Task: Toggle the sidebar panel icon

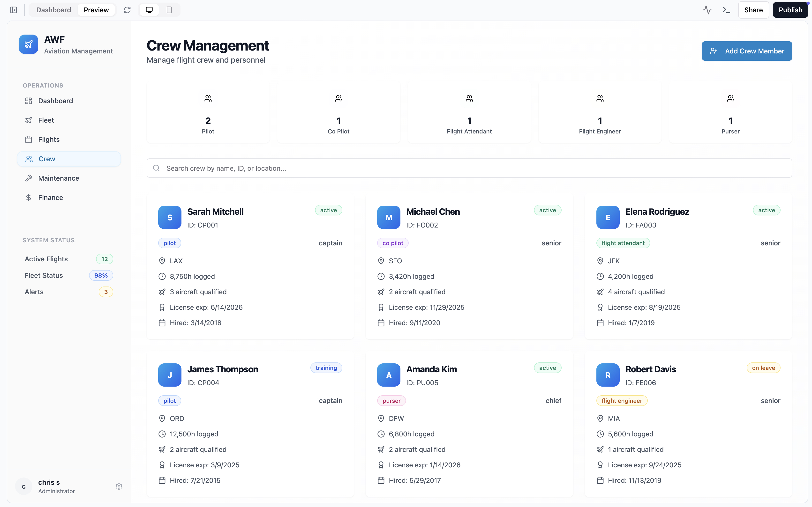Action: point(13,10)
